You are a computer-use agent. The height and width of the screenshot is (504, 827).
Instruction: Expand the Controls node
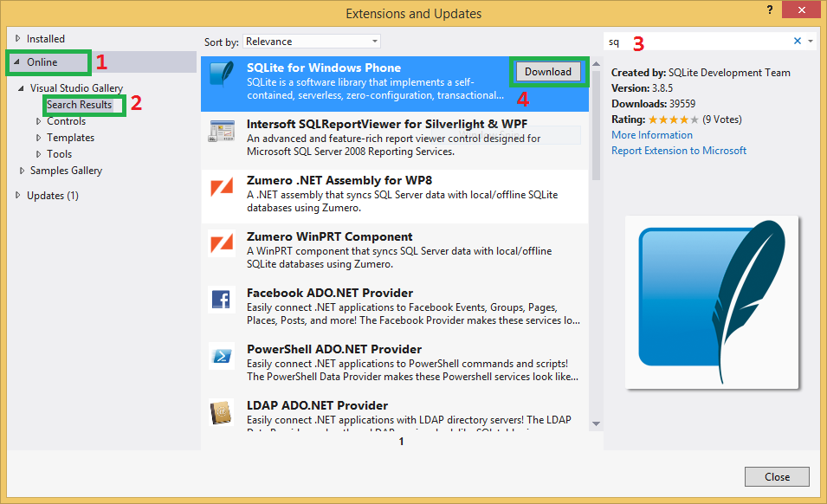click(38, 121)
